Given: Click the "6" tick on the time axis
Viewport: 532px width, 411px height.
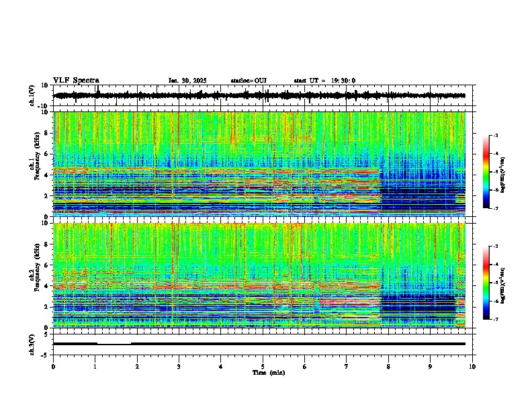Looking at the screenshot, I should [305, 367].
